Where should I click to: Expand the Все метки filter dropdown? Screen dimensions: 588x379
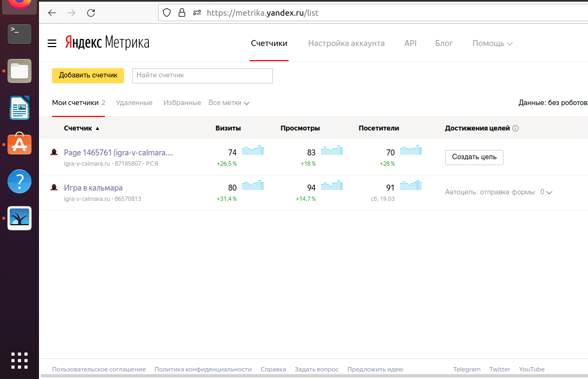coord(228,103)
